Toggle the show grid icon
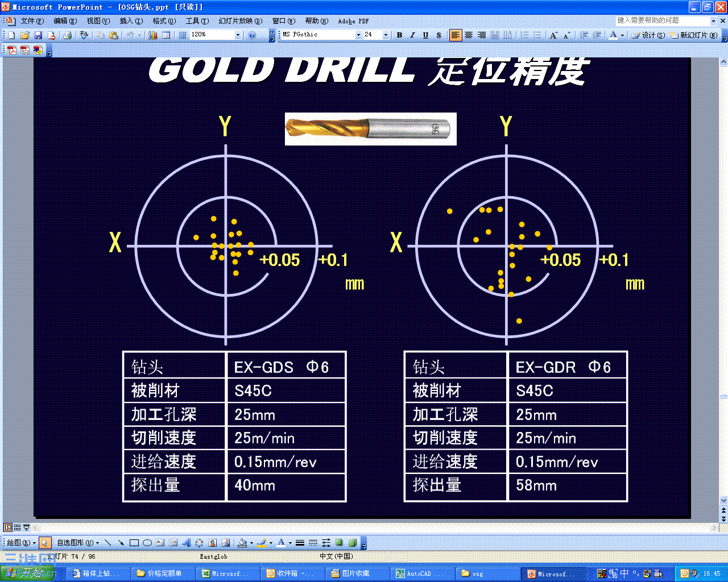Image resolution: width=728 pixels, height=582 pixels. tap(183, 35)
